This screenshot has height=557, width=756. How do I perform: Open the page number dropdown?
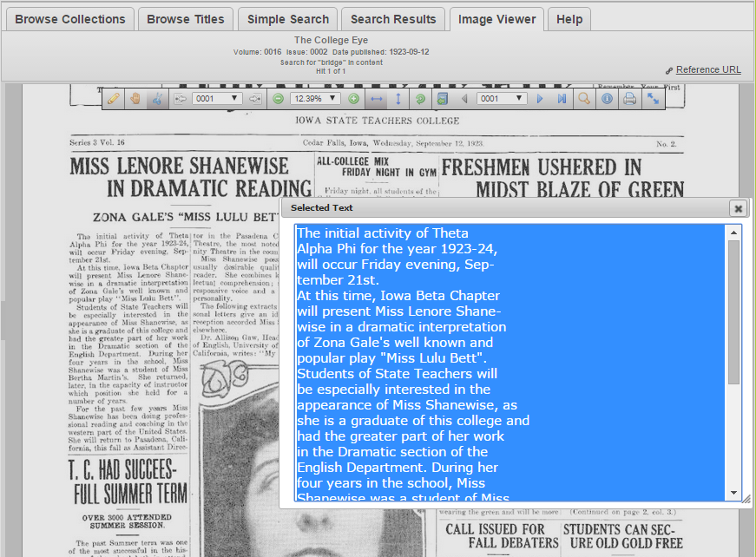point(502,98)
